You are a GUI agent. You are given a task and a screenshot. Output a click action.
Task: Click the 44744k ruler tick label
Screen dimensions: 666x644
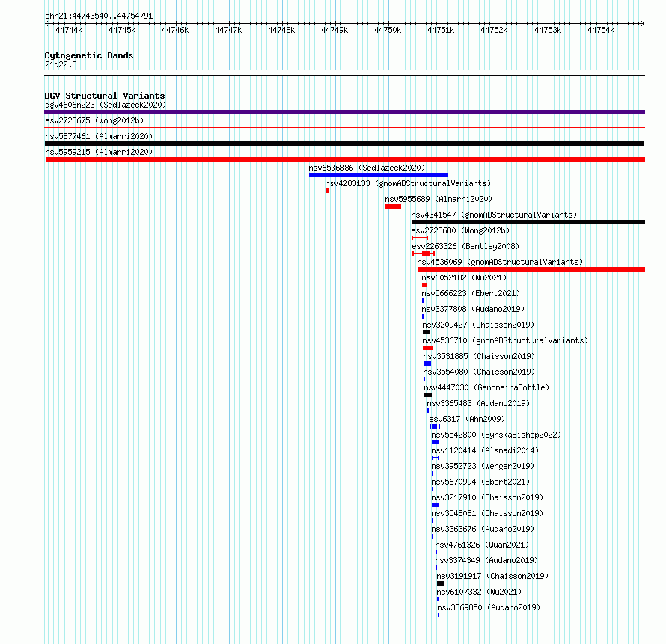[x=69, y=30]
